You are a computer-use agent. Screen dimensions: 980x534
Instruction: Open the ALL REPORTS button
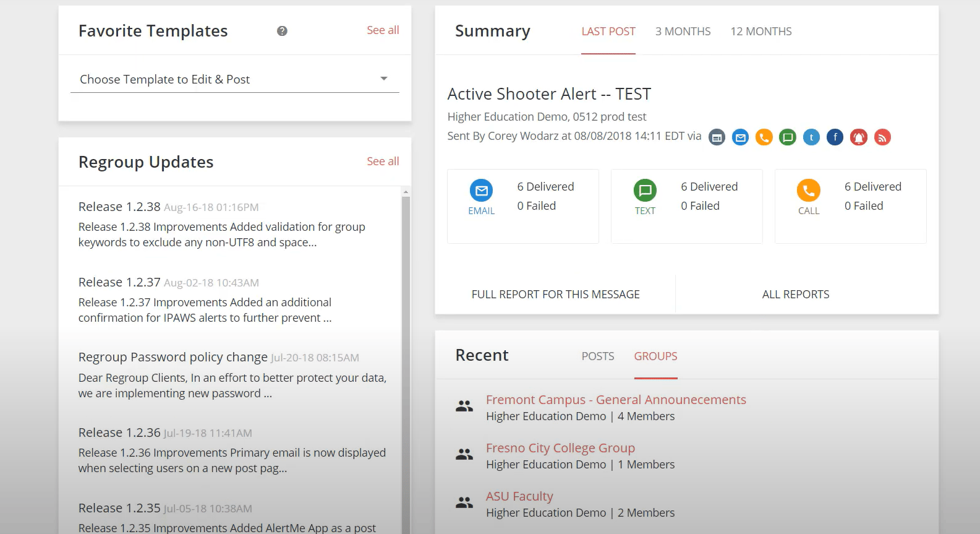[795, 295]
